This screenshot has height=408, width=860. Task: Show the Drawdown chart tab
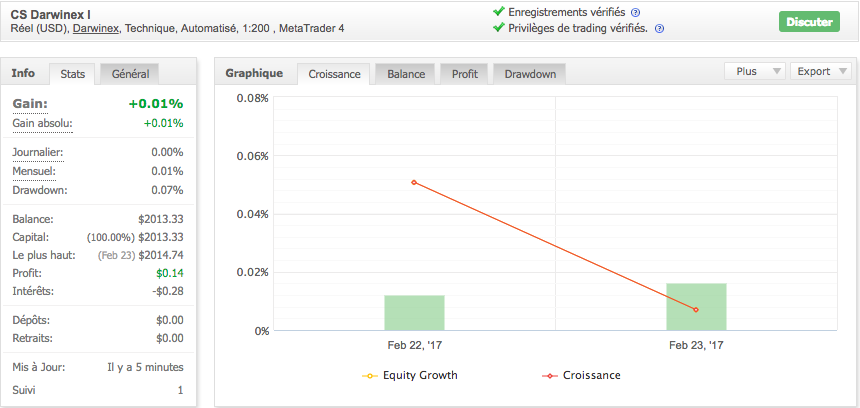pyautogui.click(x=530, y=74)
